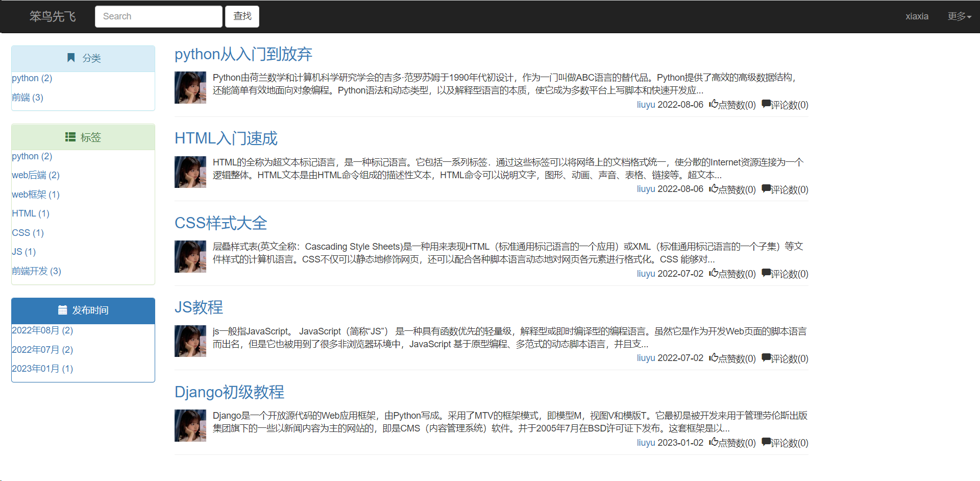The image size is (980, 481).
Task: Go to 笨鸟先飞 site home brand
Action: pyautogui.click(x=53, y=16)
